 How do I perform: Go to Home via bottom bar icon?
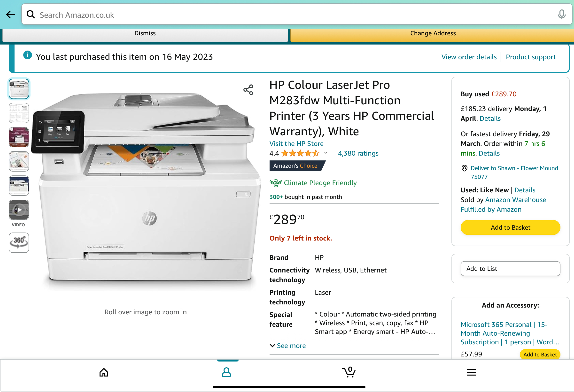click(x=104, y=372)
